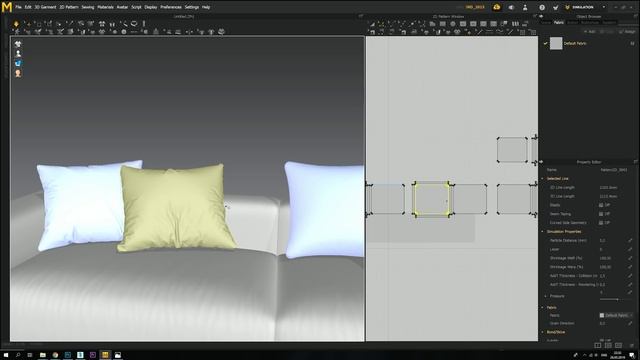Open the Sewing menu
Image resolution: width=640 pixels, height=360 pixels.
88,7
